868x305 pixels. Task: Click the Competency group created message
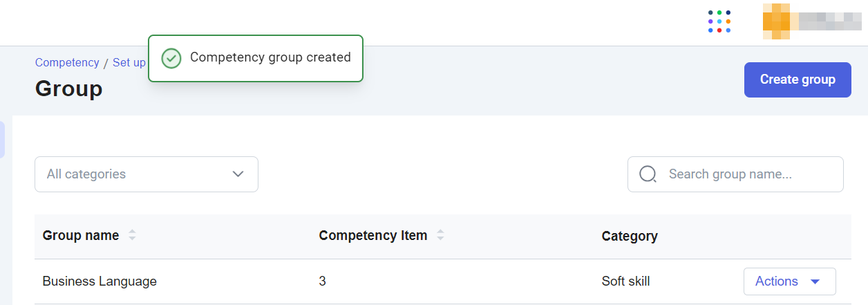pos(270,57)
